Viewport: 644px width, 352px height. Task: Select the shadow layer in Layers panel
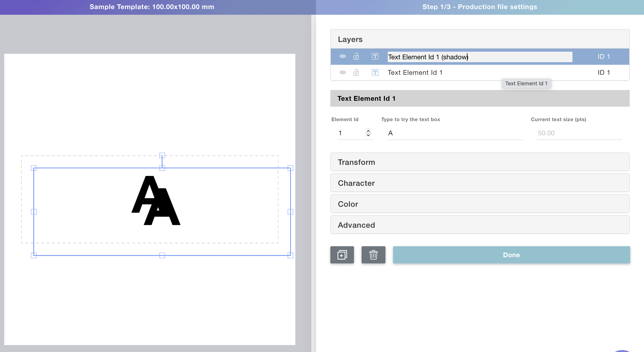(x=480, y=56)
